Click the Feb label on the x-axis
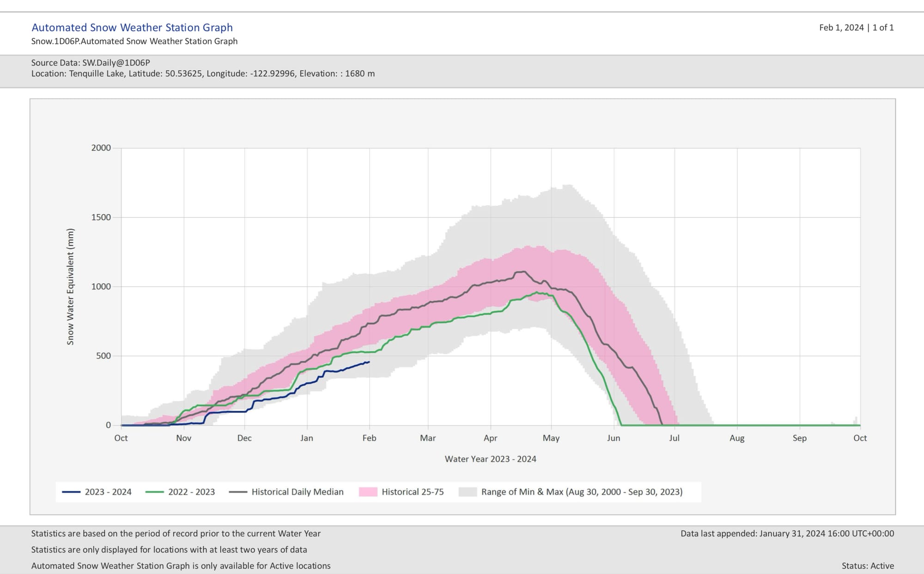 coord(369,438)
